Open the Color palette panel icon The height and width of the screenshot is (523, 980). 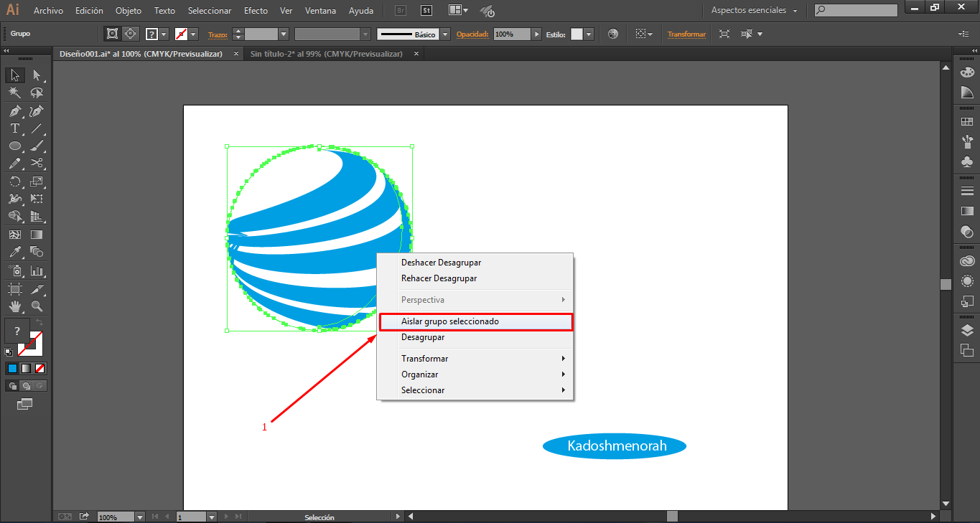pos(967,72)
